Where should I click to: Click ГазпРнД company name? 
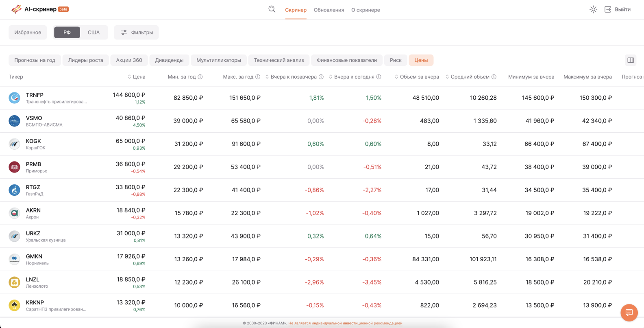[x=35, y=194]
